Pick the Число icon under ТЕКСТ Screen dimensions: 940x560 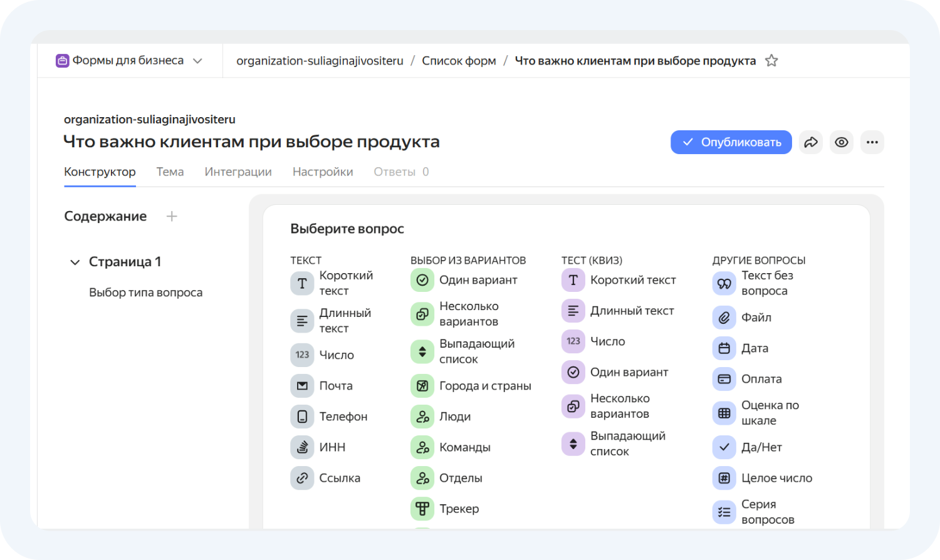(x=302, y=355)
